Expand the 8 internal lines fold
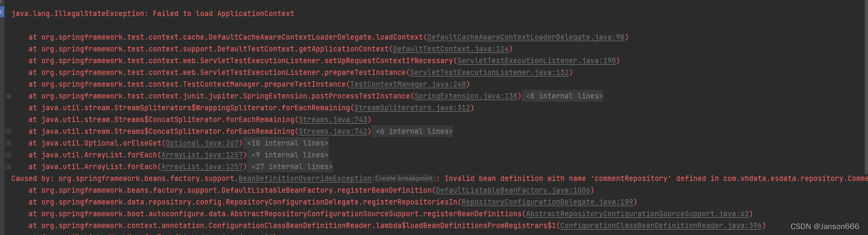 coord(564,96)
